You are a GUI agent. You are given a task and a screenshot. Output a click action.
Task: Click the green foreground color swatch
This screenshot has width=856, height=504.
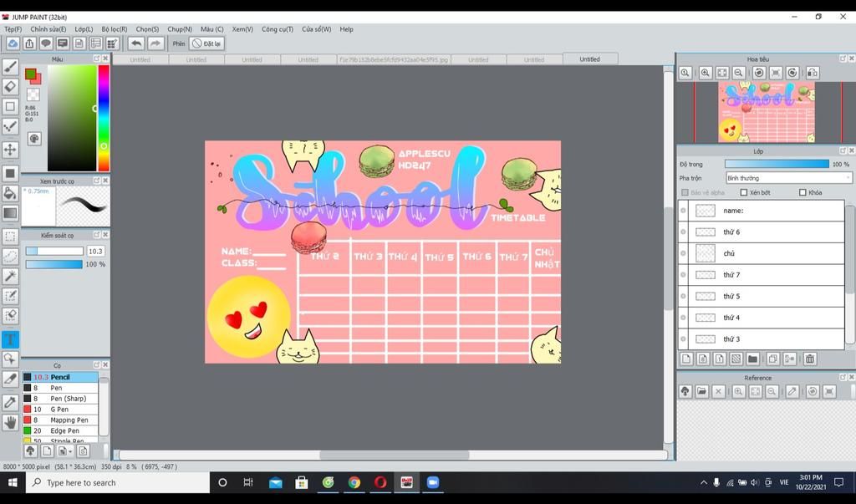click(x=30, y=74)
